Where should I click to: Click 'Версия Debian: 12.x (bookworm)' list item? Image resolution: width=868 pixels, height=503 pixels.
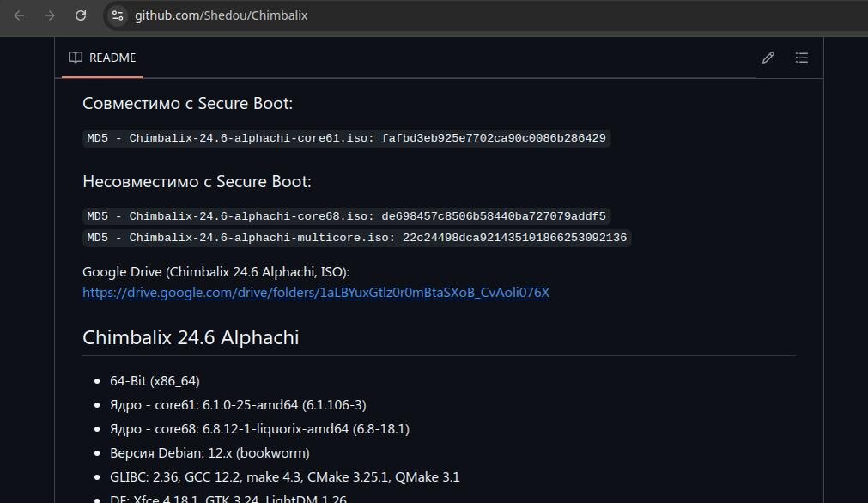(x=209, y=452)
